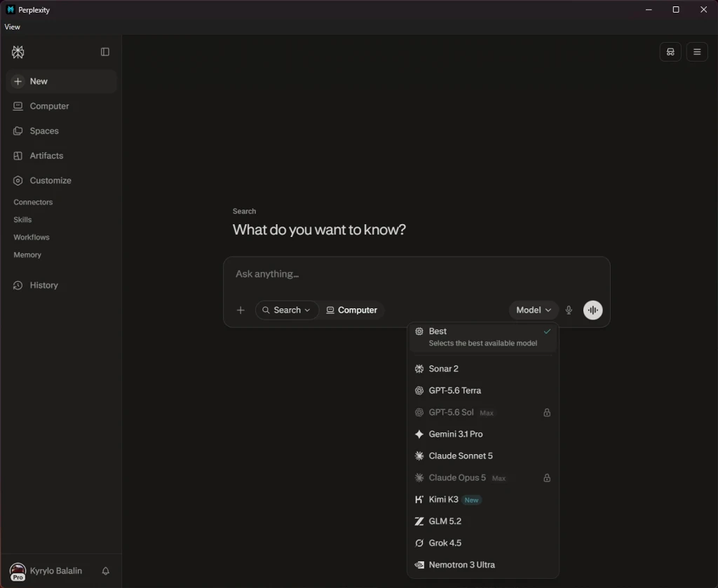Select the locked Claude Opus 5 model

(483, 478)
